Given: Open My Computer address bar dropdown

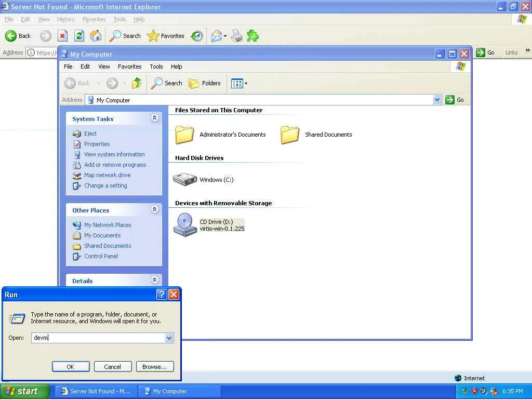Looking at the screenshot, I should tap(437, 100).
